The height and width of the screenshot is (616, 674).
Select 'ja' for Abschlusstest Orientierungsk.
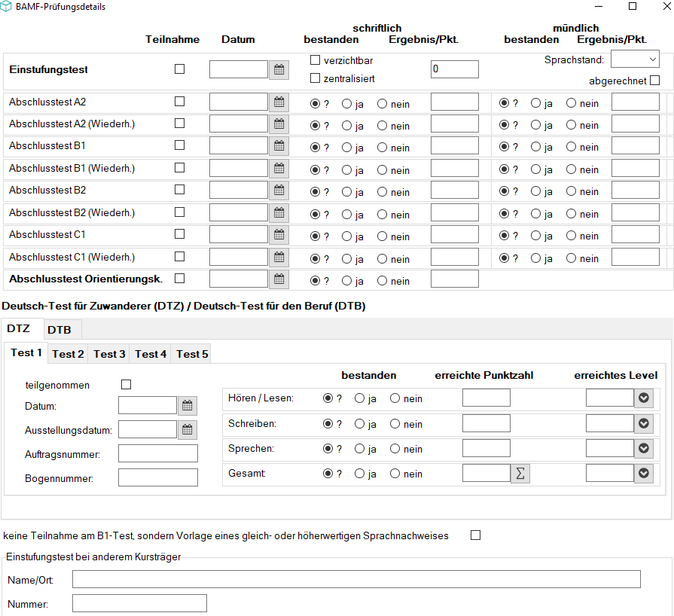(x=347, y=281)
